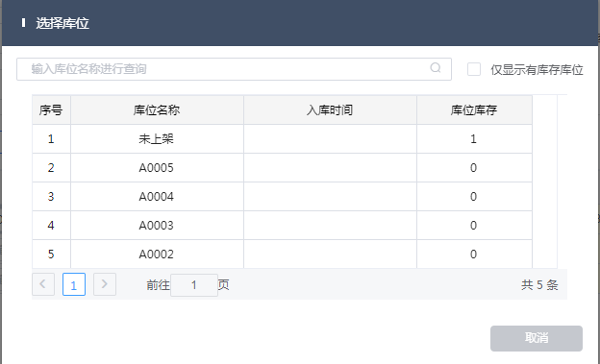The image size is (600, 364).
Task: Click the 入库时间 column header
Action: tap(330, 110)
